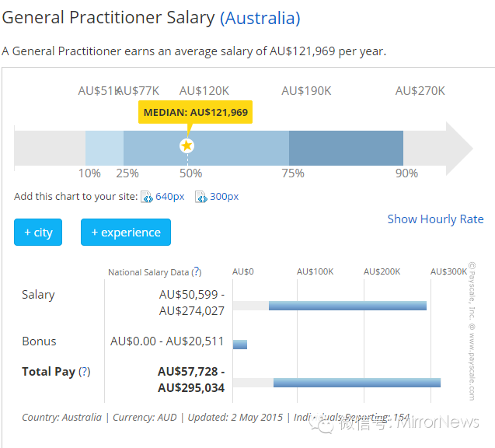
Task: Click the Bonus range bar
Action: point(240,344)
